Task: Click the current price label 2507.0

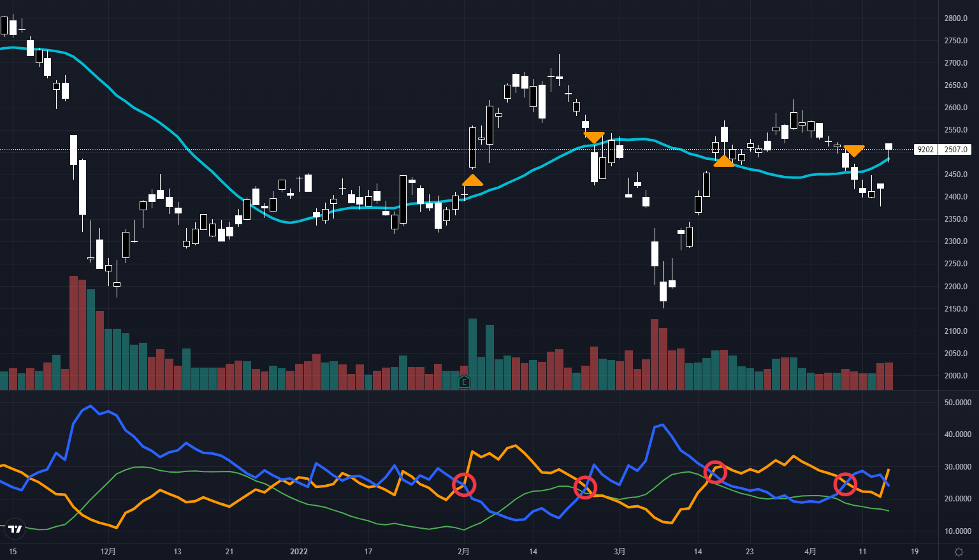Action: click(x=955, y=150)
